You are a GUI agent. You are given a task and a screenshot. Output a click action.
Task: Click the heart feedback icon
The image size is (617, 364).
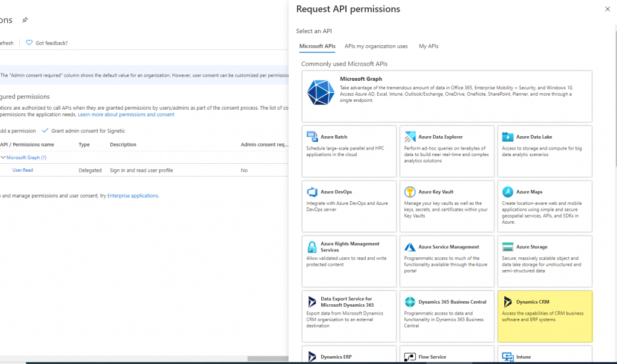tap(29, 43)
